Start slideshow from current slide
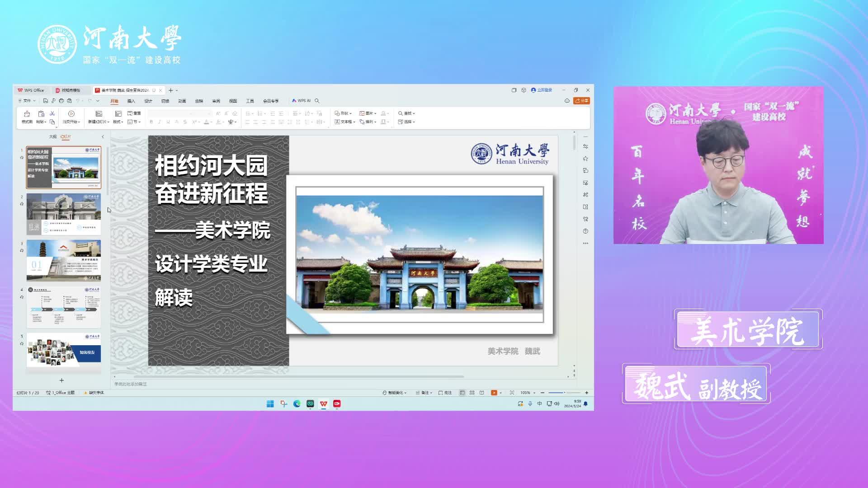Viewport: 868px width, 488px height. pyautogui.click(x=71, y=114)
